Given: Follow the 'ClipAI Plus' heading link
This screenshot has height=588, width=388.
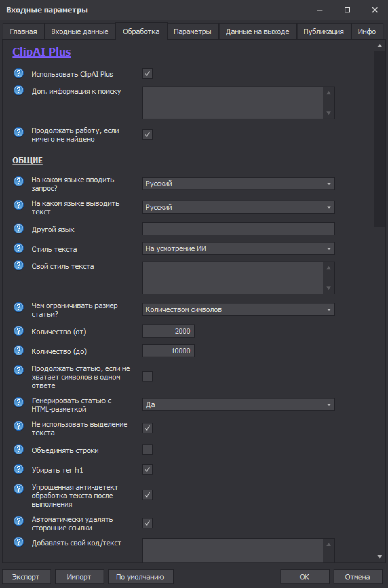Looking at the screenshot, I should point(42,52).
